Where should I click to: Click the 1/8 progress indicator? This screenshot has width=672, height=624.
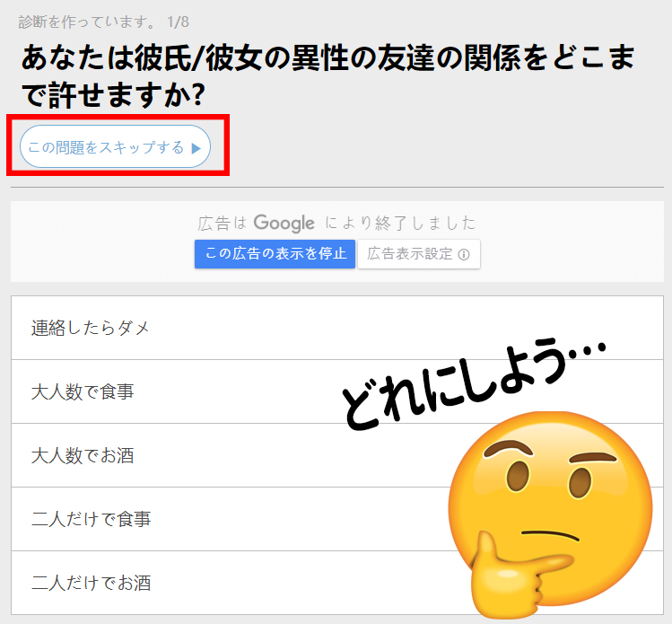tap(178, 22)
